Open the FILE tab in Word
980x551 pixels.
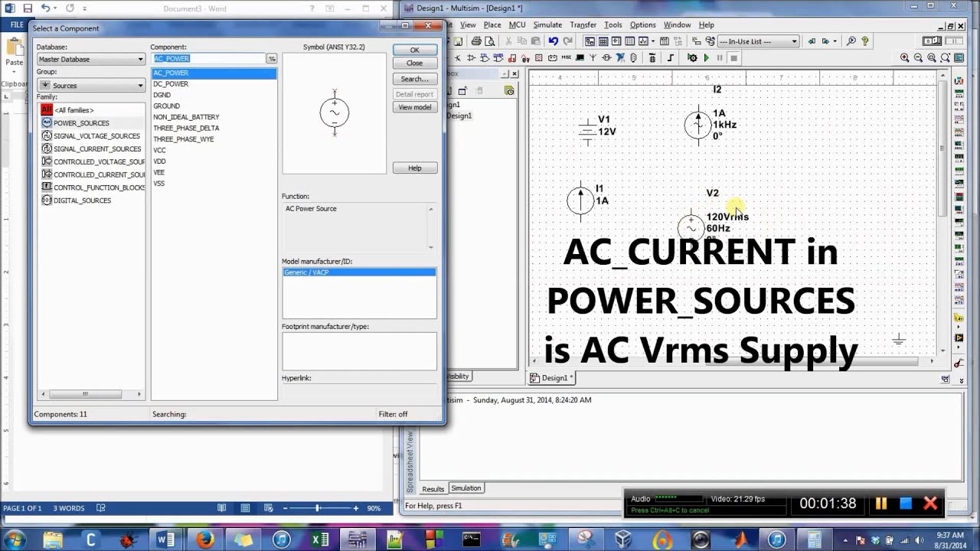coord(15,24)
